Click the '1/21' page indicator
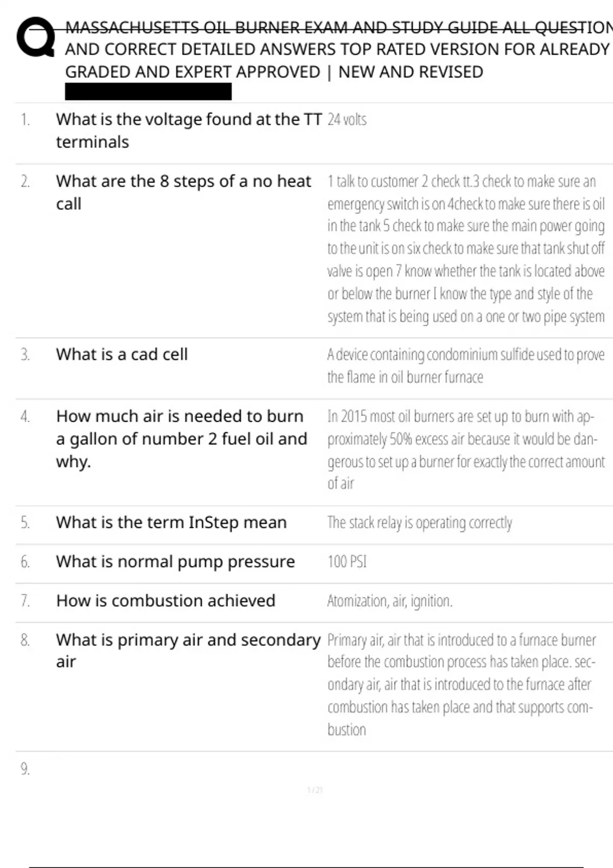613x868 pixels. tap(315, 790)
